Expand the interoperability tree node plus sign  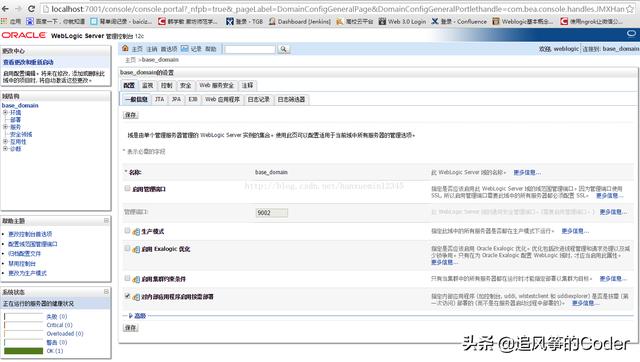click(x=5, y=142)
